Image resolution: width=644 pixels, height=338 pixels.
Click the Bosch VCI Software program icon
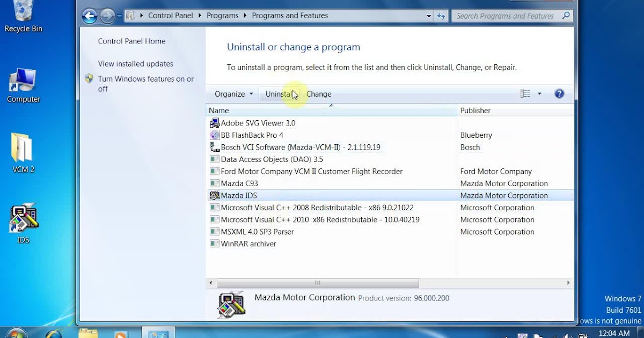click(214, 147)
